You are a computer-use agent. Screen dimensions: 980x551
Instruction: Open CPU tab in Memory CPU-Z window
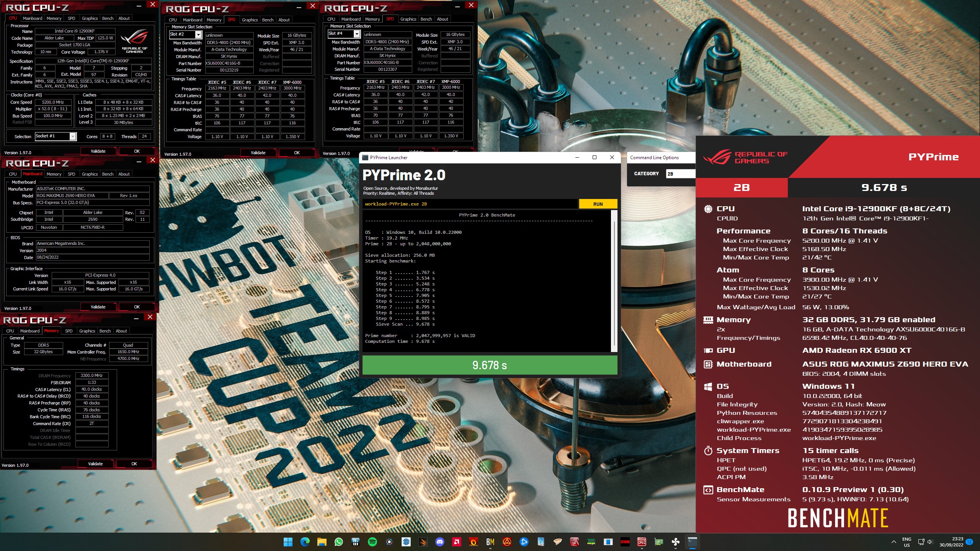(x=10, y=331)
